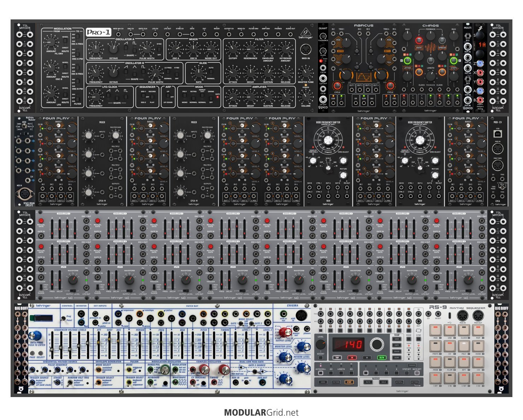Screen dimensions: 523x420
Task: Click the Enigma Timbre slider
Action: (225, 346)
